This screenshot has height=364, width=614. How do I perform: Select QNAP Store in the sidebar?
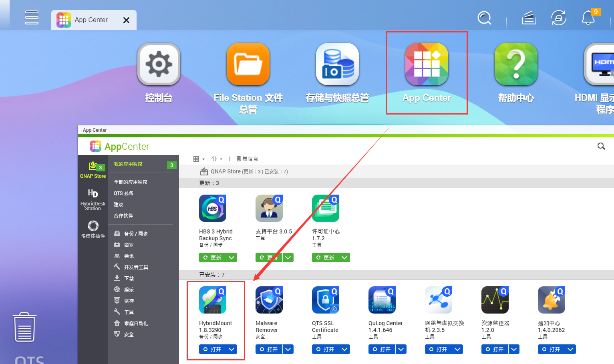[93, 170]
